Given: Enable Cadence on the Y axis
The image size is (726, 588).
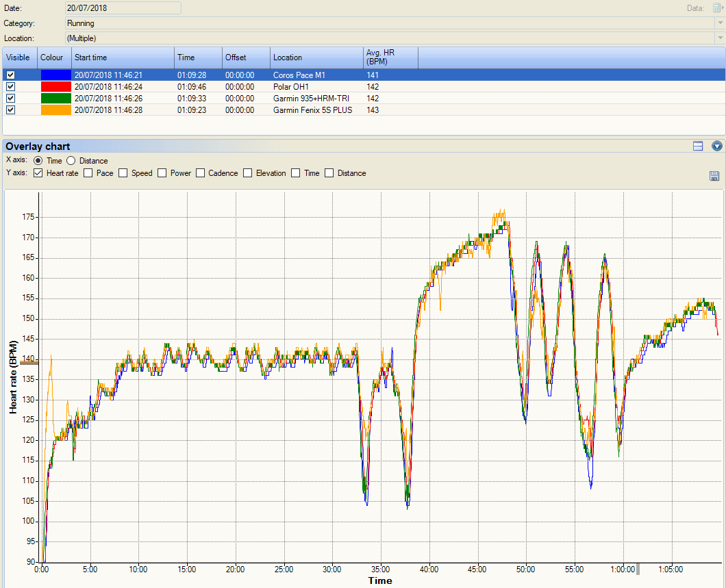Looking at the screenshot, I should [x=201, y=173].
